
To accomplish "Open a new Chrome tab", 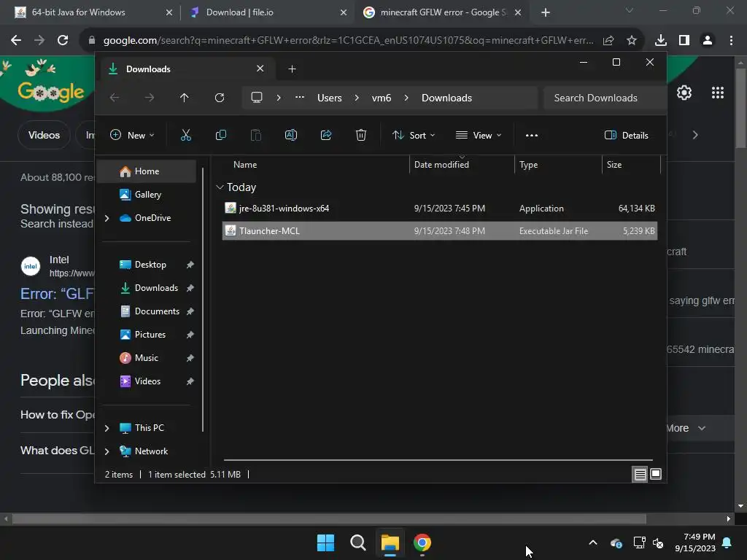I will click(x=546, y=12).
